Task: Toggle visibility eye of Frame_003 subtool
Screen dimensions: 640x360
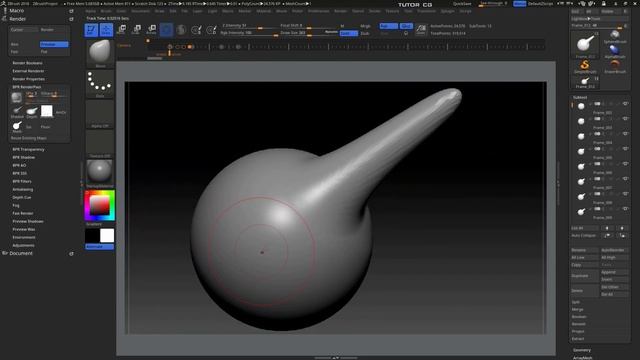Action: (x=625, y=119)
